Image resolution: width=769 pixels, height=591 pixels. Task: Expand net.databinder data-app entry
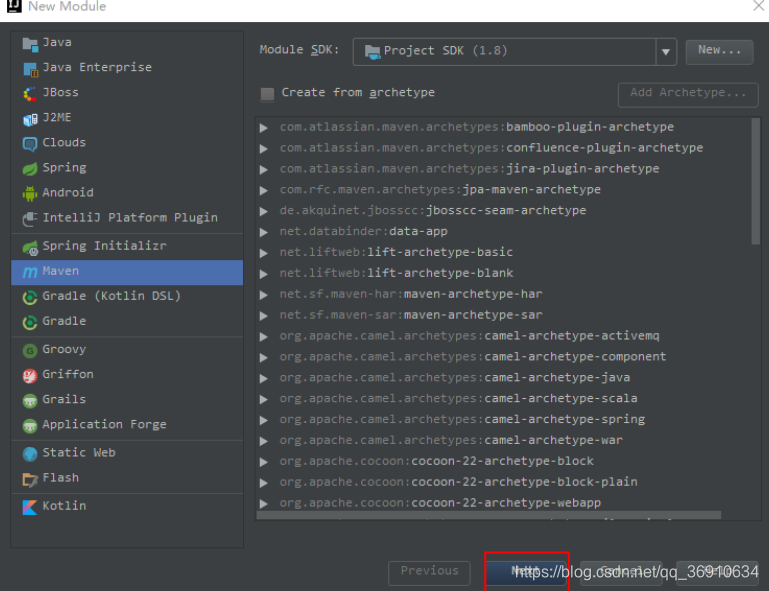tap(264, 232)
